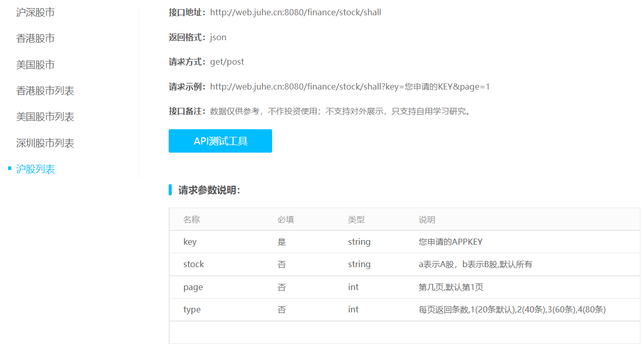Click the stock parameter name cell
This screenshot has height=347, width=644.
tap(194, 265)
